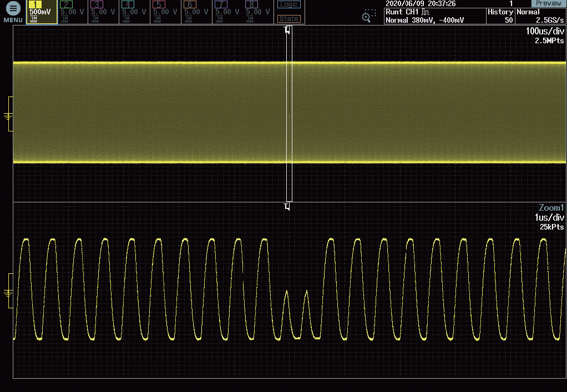Click the date and time readout
567x392 pixels.
pyautogui.click(x=421, y=4)
